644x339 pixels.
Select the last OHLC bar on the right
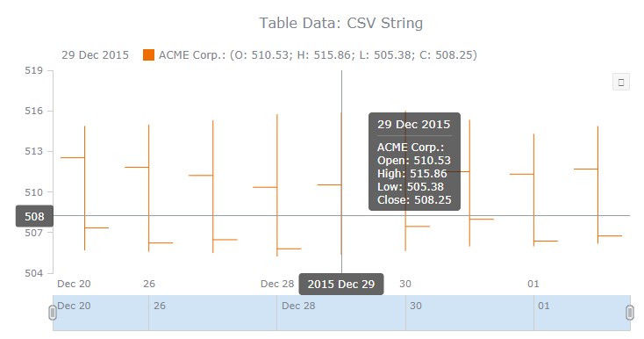tap(598, 185)
